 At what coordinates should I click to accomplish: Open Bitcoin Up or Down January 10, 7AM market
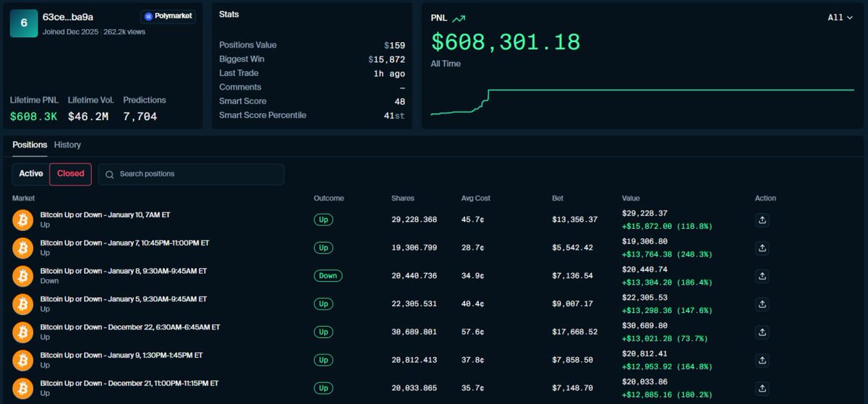click(106, 215)
